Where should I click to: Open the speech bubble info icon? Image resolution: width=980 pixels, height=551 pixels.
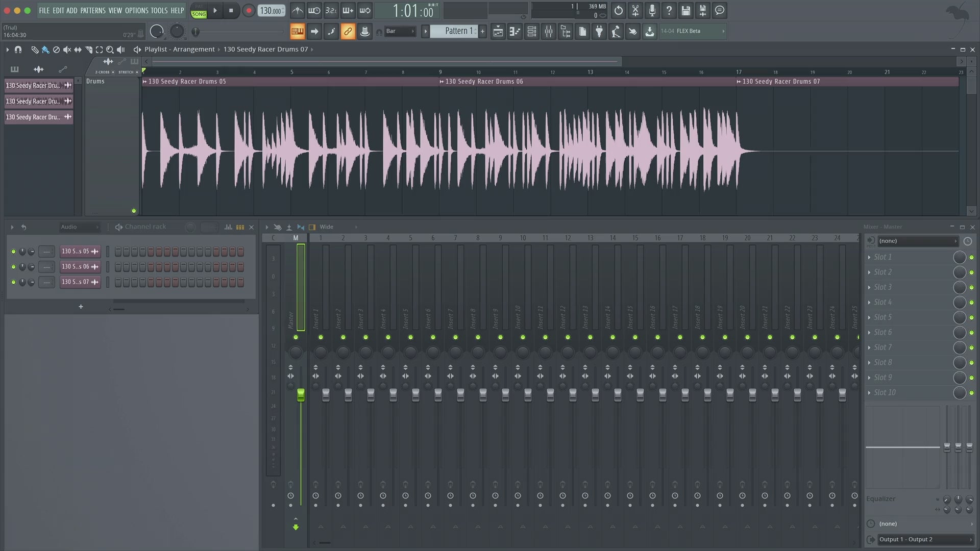719,10
